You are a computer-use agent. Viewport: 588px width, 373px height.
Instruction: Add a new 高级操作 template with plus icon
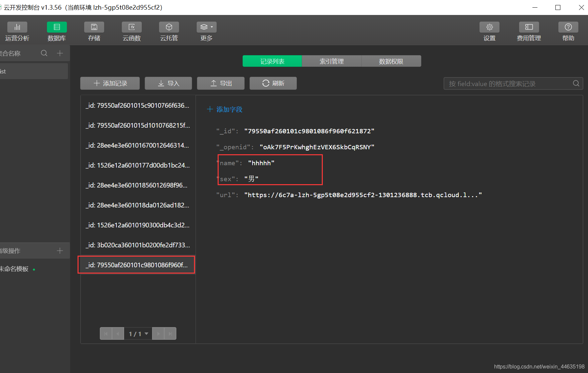[x=60, y=251]
